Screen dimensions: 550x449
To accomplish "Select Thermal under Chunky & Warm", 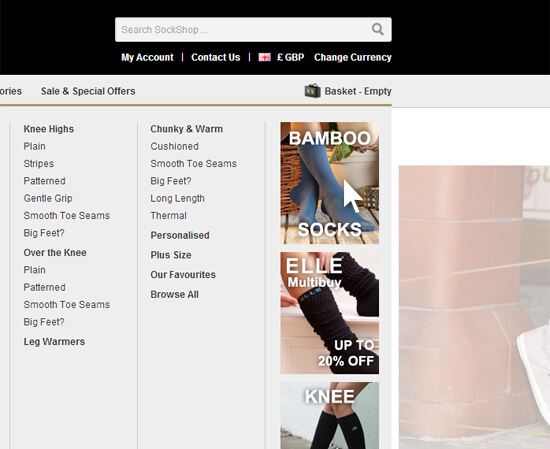I will [168, 216].
